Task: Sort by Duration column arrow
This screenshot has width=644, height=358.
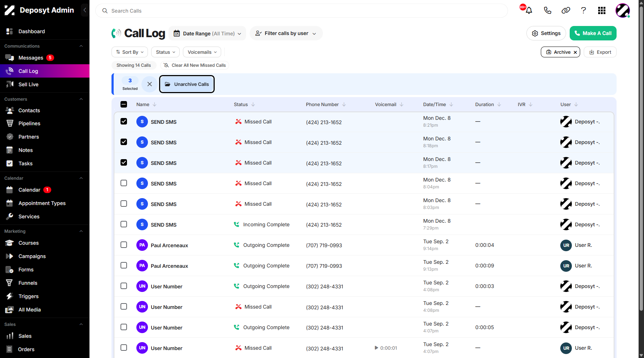Action: pos(499,104)
